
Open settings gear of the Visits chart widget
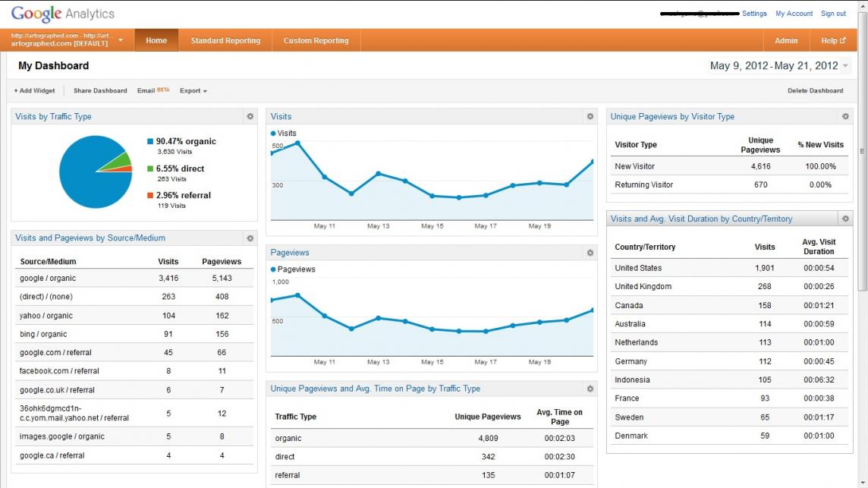590,116
